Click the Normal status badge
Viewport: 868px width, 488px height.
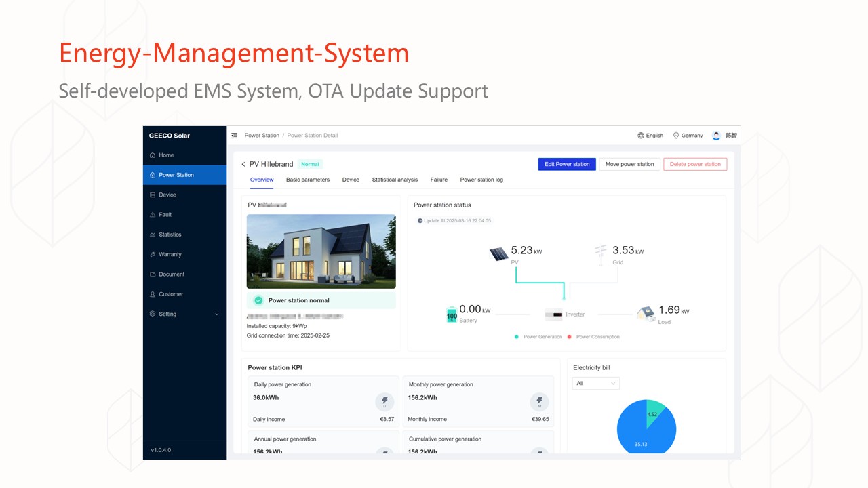[x=310, y=164]
